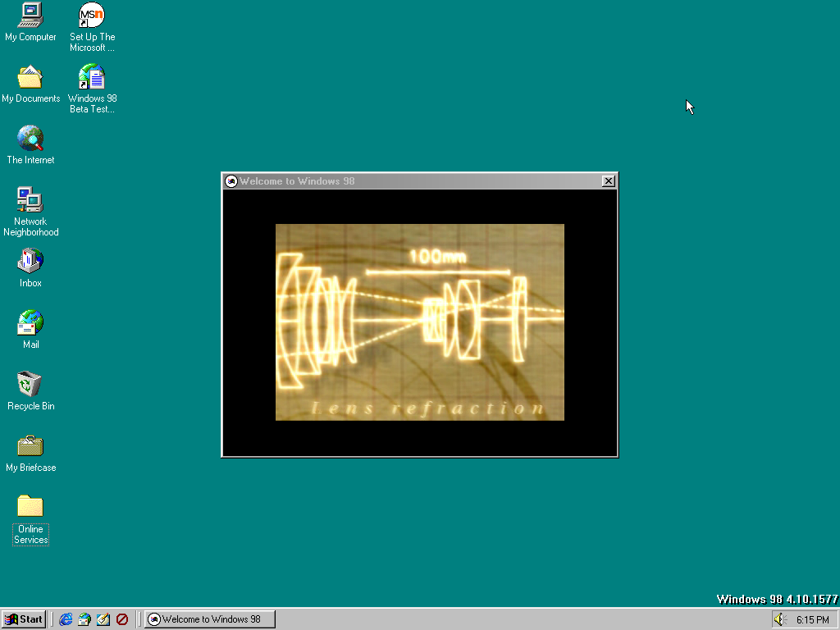Click the quick launch toolbar drag handle
Image resolution: width=840 pixels, height=630 pixels.
point(52,619)
